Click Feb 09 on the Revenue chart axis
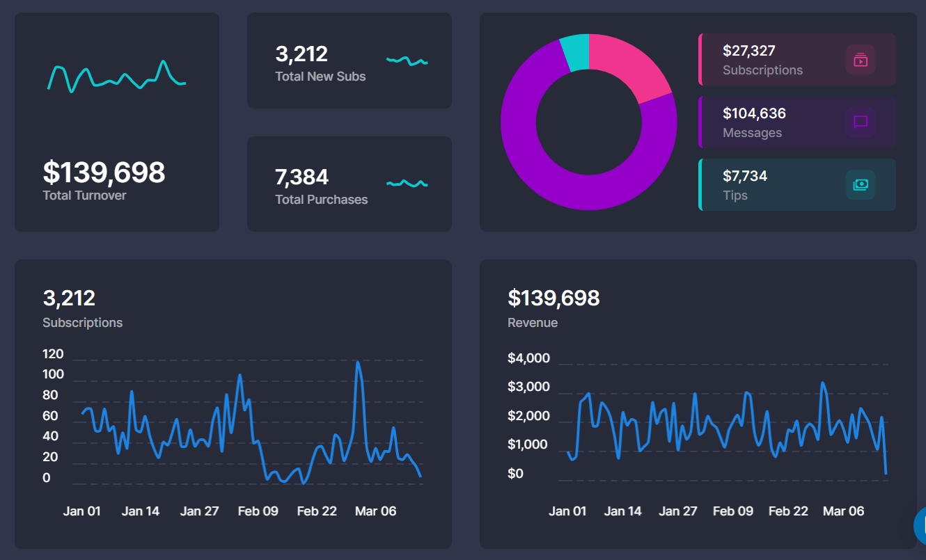The image size is (926, 560). 733,511
